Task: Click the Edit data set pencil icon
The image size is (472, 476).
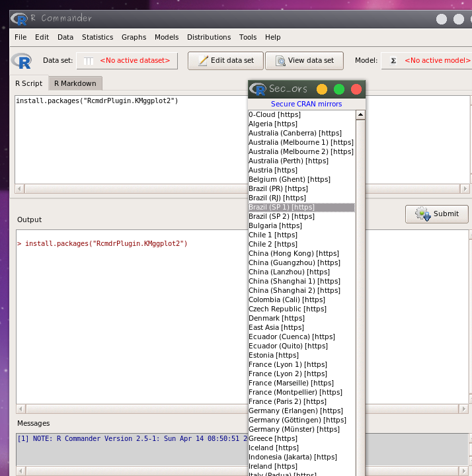Action: 203,61
